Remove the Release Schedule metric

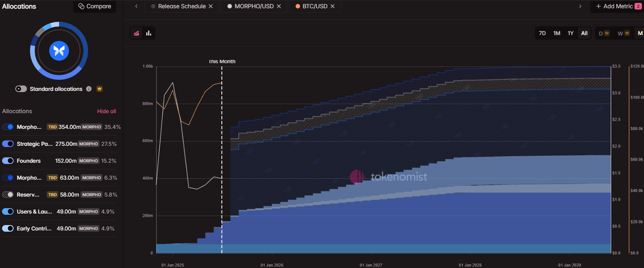[x=211, y=6]
